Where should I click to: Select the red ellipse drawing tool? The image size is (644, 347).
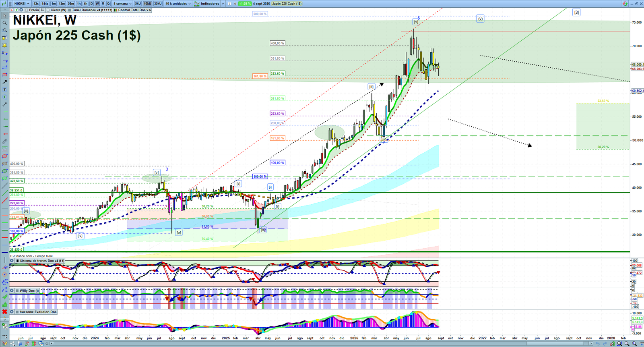point(5,156)
